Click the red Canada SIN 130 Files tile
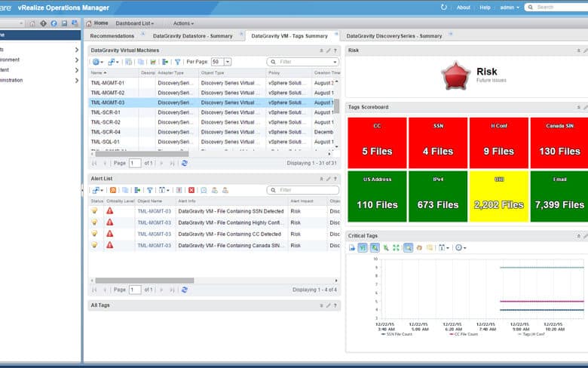Screen dimensions: 588x368 pyautogui.click(x=559, y=143)
